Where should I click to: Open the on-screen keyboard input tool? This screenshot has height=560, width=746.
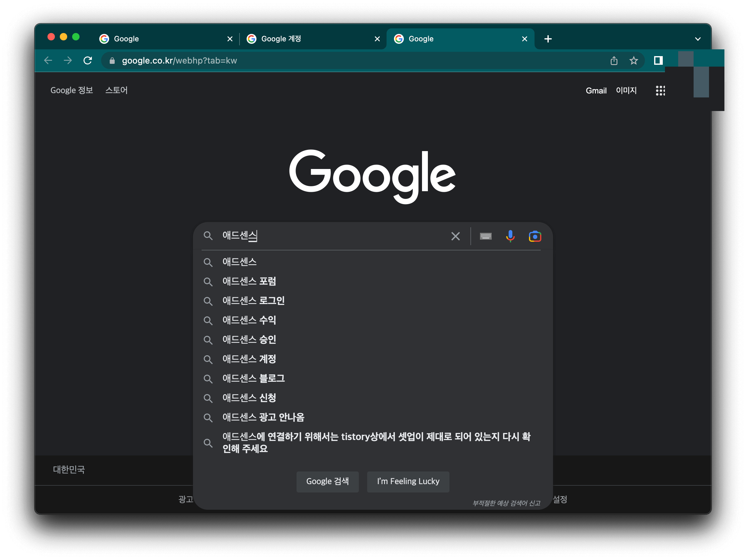click(x=486, y=236)
